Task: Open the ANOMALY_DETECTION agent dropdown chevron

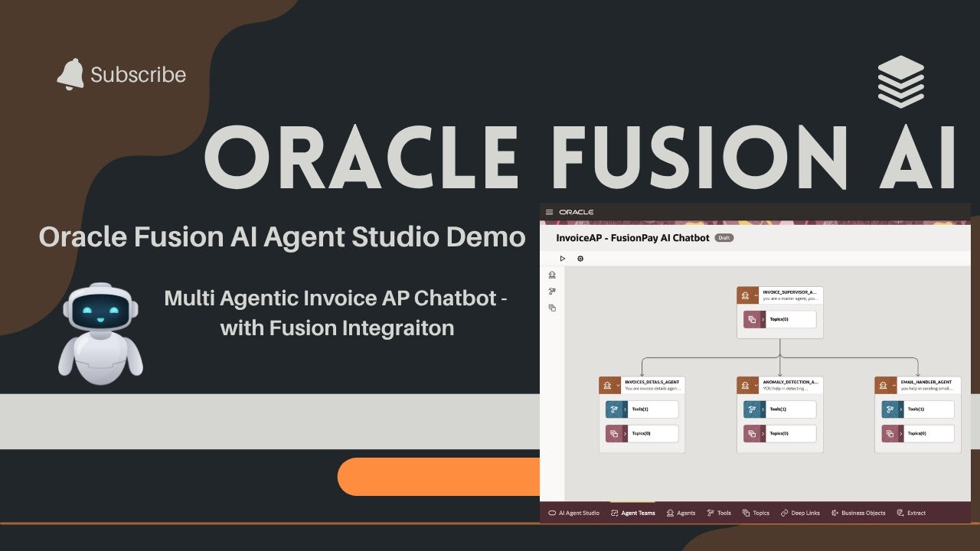Action: pyautogui.click(x=756, y=384)
